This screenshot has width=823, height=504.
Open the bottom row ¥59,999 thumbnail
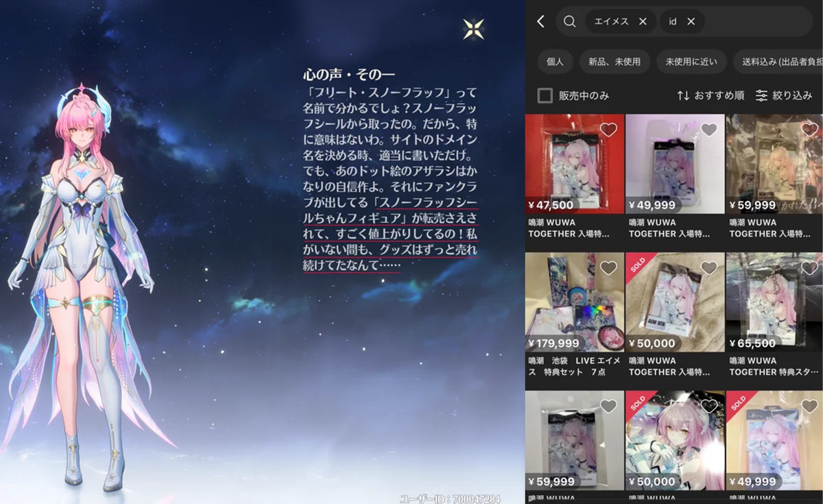click(575, 441)
